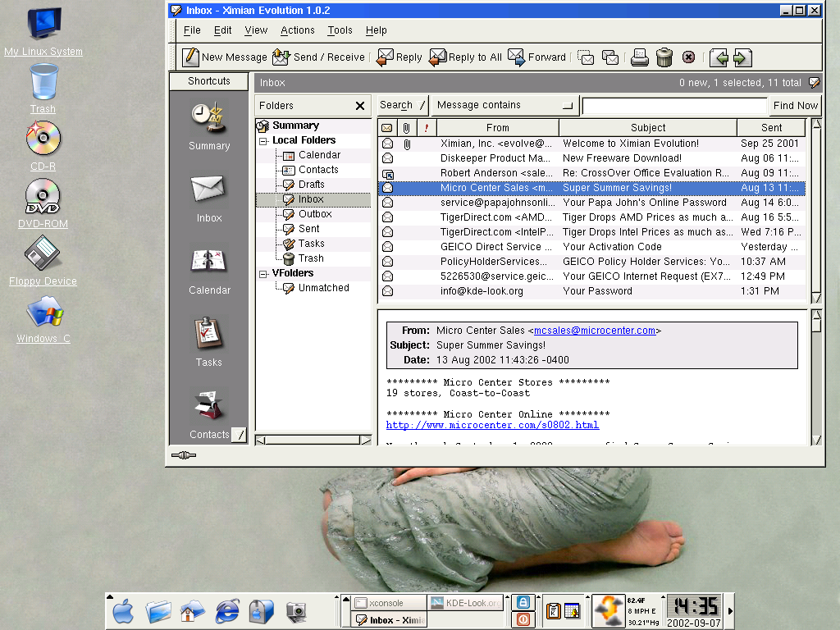Screen dimensions: 840x630
Task: Switch to KDE-Look.org window in taskbar
Action: tap(467, 603)
